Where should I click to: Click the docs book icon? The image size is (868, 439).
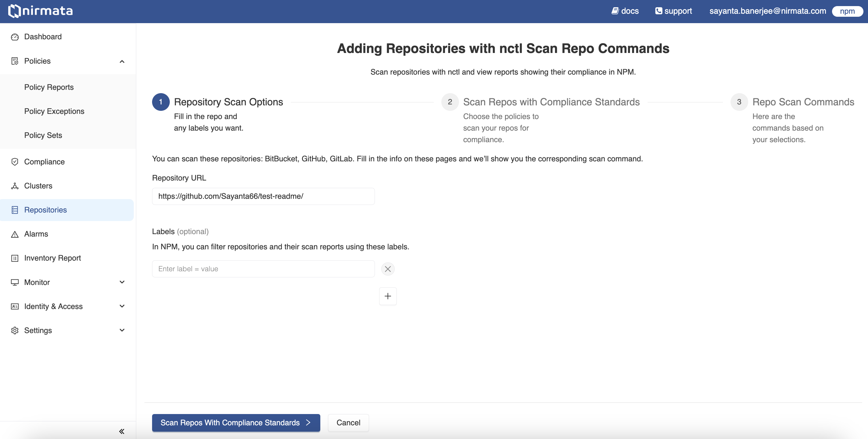click(615, 11)
